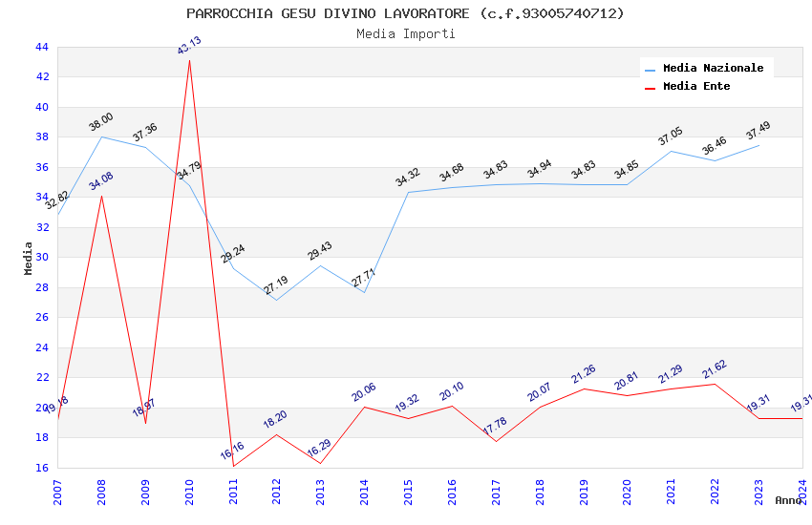812x525 pixels.
Task: Click the 38.00 data label
Action: tap(100, 121)
